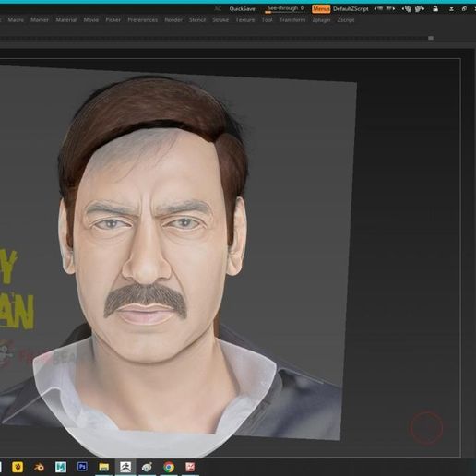Open the Stroke menu
The height and width of the screenshot is (476, 476).
pyautogui.click(x=220, y=20)
